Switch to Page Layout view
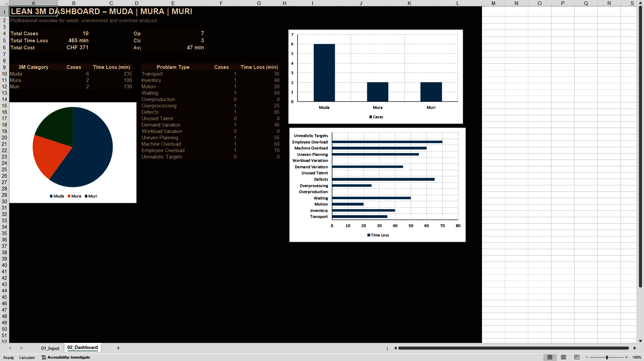The height and width of the screenshot is (361, 644). [563, 357]
